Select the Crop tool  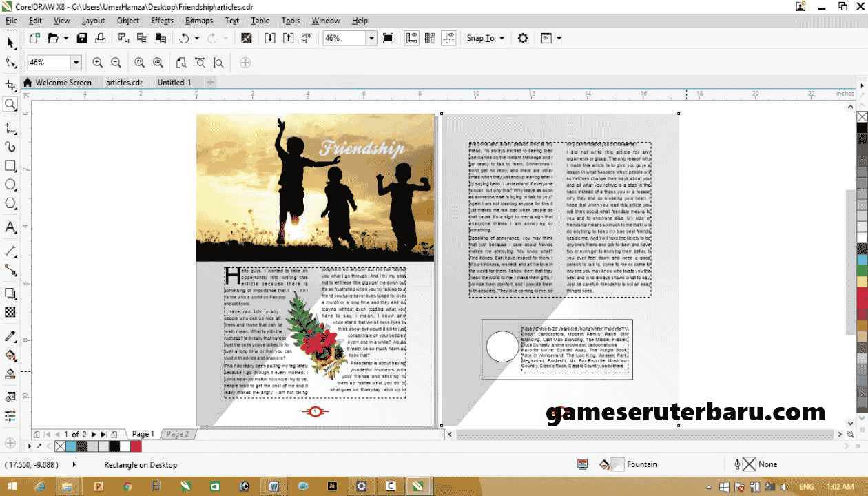pos(10,85)
